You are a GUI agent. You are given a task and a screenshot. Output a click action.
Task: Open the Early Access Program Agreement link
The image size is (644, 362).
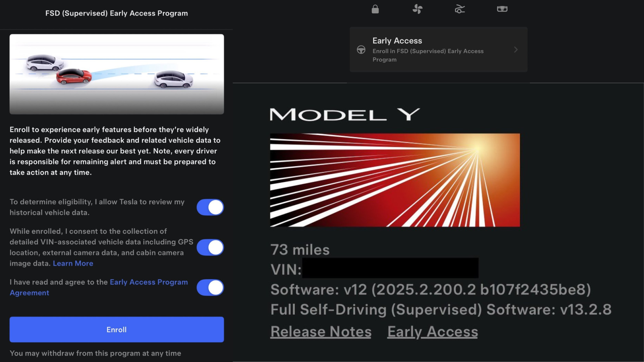[149, 282]
